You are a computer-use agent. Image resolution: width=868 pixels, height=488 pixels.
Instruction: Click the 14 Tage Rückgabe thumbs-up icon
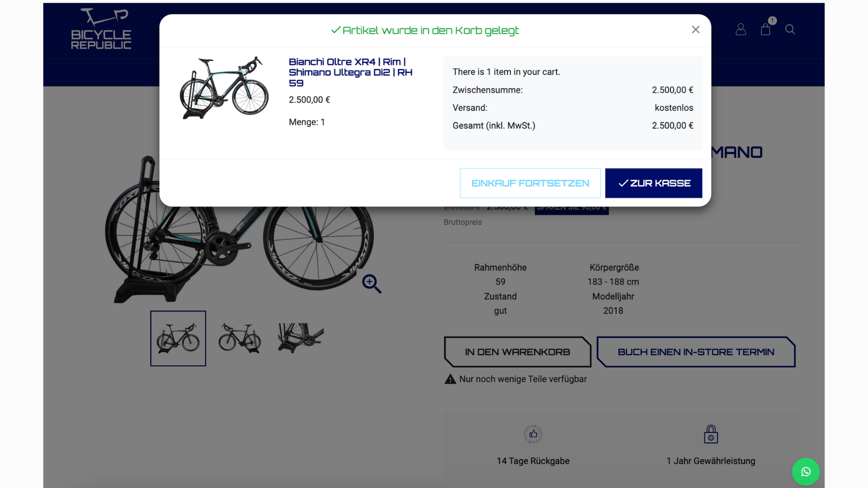click(533, 434)
